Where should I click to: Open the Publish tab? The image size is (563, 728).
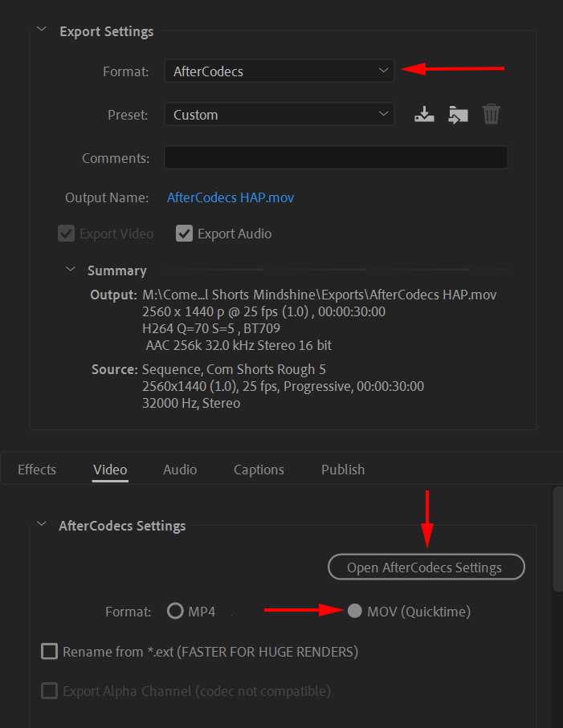(342, 470)
